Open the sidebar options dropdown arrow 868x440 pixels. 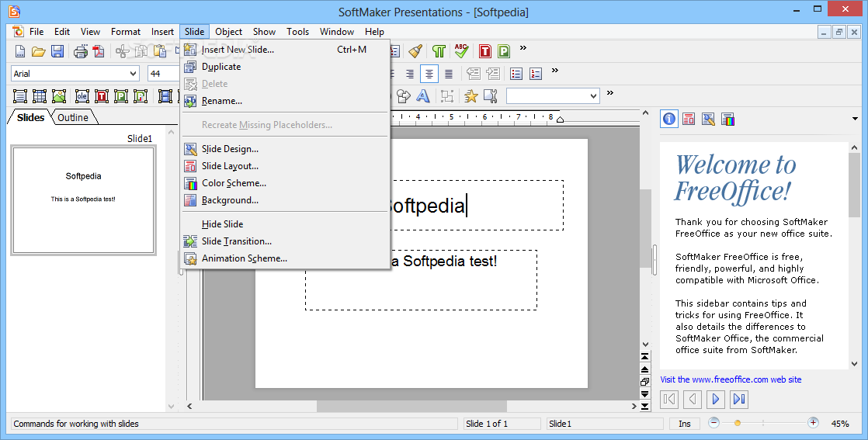click(856, 119)
